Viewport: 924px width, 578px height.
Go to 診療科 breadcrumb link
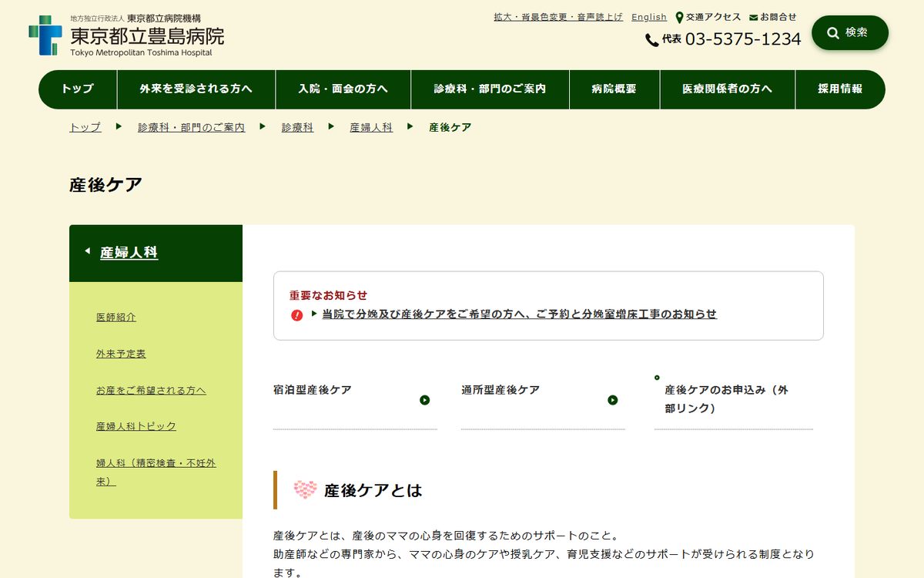298,127
